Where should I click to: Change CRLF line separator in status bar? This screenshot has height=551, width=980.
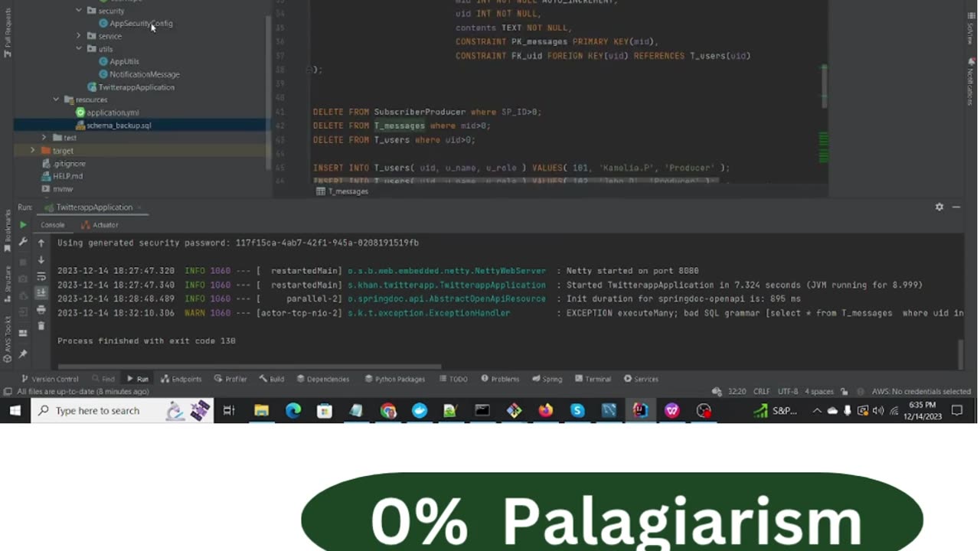click(761, 391)
